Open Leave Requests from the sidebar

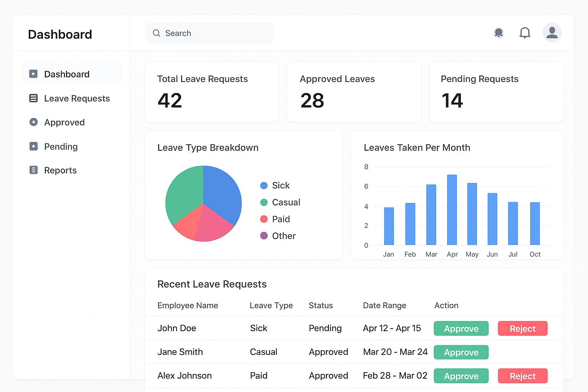77,98
